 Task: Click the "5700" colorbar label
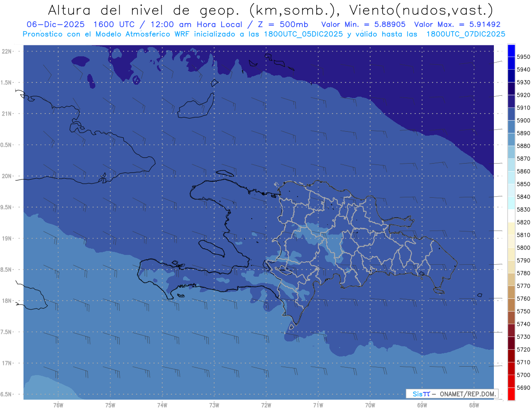coord(523,375)
